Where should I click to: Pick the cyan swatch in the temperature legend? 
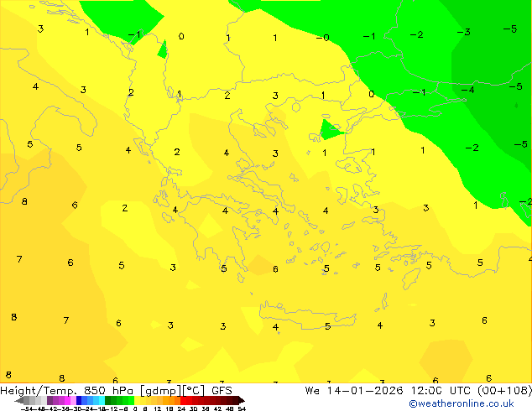(102, 400)
